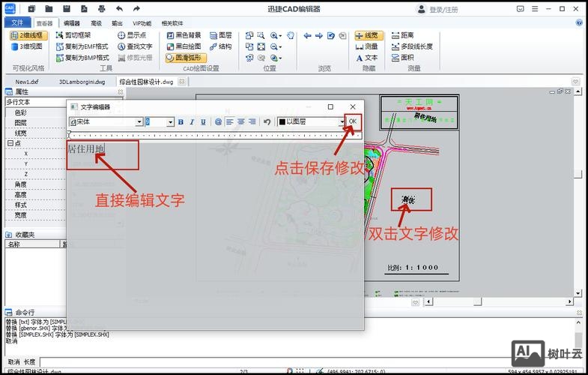This screenshot has width=588, height=375.
Task: Click the 面积 area measurement tool
Action: pos(402,58)
